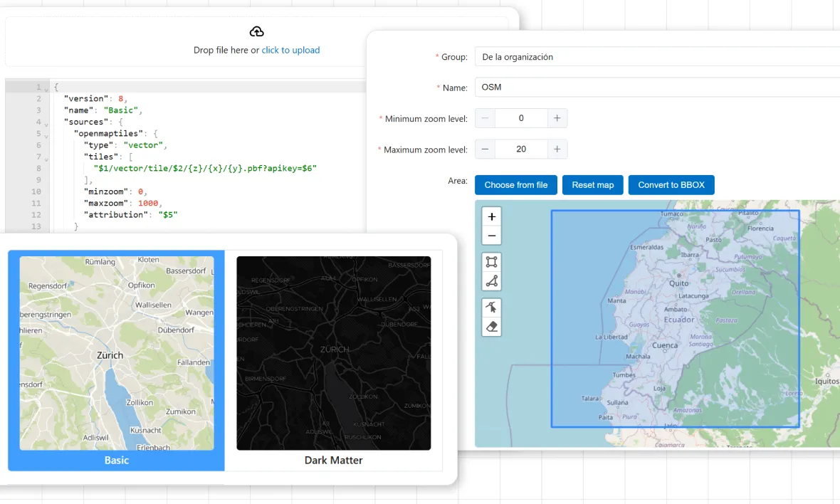Zoom out the area map
840x504 pixels.
(492, 236)
